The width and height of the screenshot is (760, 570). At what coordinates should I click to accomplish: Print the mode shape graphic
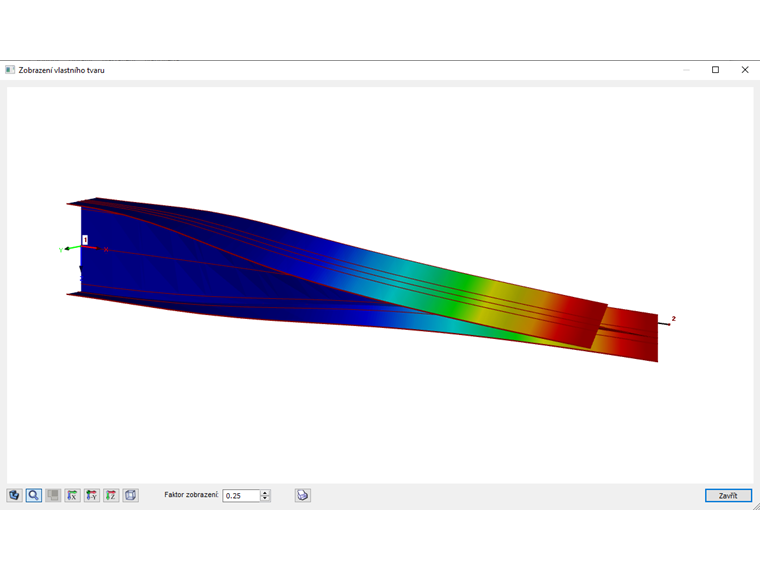302,495
